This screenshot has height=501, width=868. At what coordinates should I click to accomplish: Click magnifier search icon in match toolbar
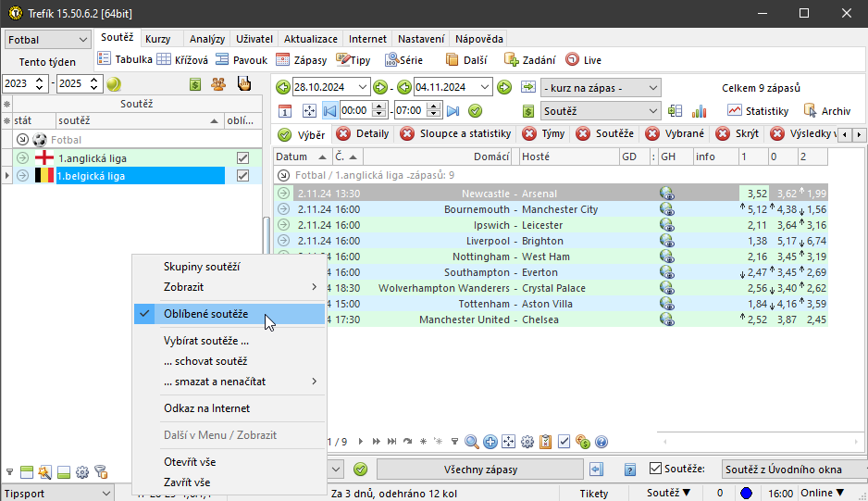pyautogui.click(x=472, y=442)
